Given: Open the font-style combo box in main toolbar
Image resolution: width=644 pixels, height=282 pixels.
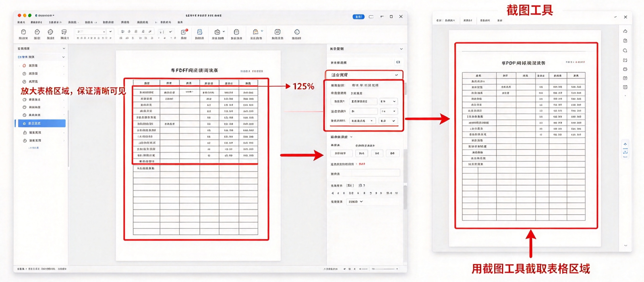Looking at the screenshot, I should (91, 31).
